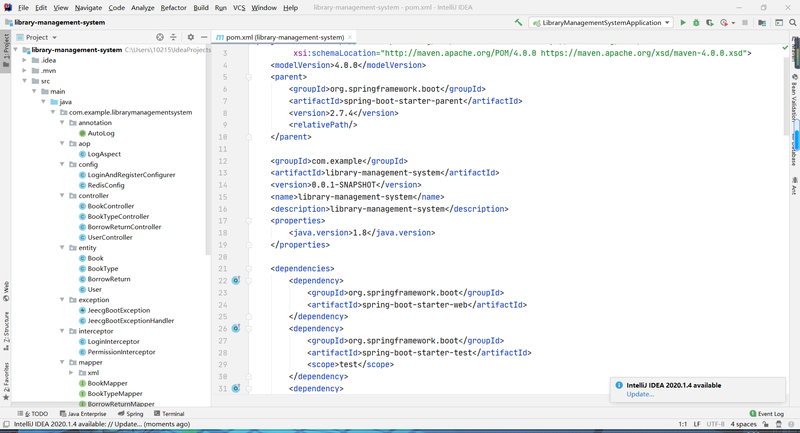Screen dimensions: 800x433
Task: Collapse all in Project panel toolbar
Action: 173,37
